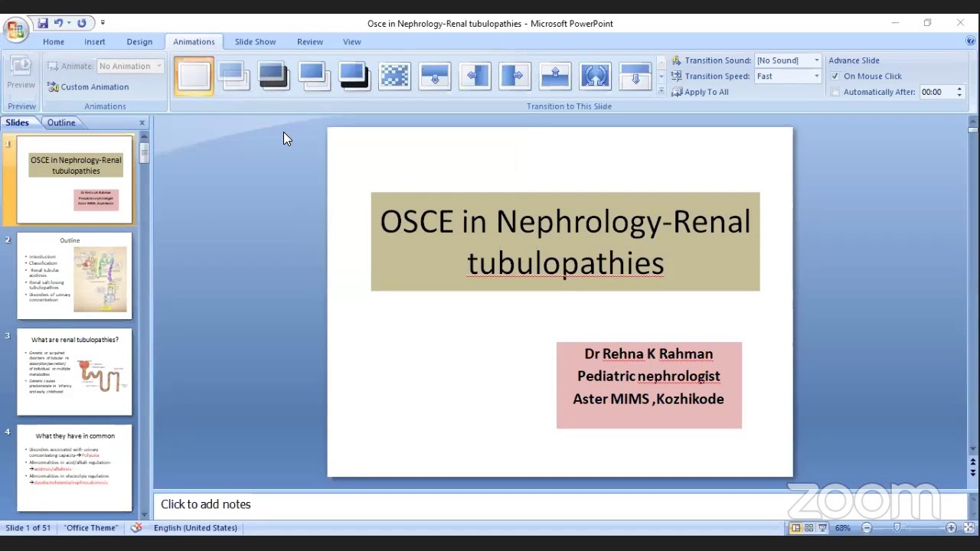This screenshot has height=551, width=980.
Task: Click the zoom in plus button
Action: pos(951,528)
